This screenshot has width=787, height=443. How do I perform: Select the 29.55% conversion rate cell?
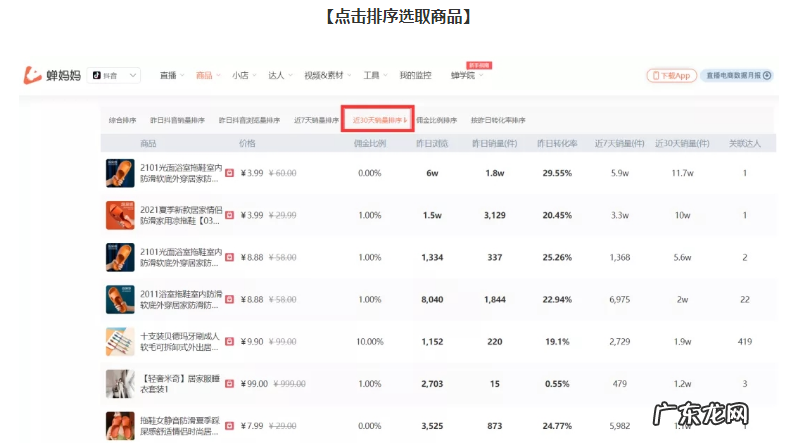point(557,173)
